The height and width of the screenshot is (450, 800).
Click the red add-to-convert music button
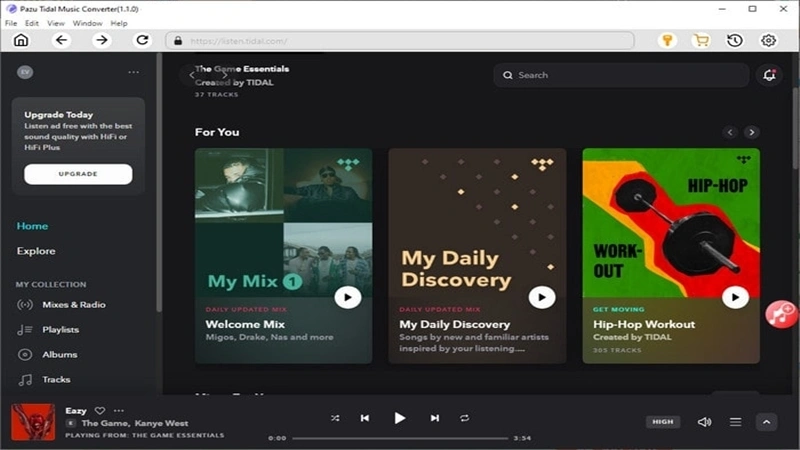pyautogui.click(x=781, y=314)
